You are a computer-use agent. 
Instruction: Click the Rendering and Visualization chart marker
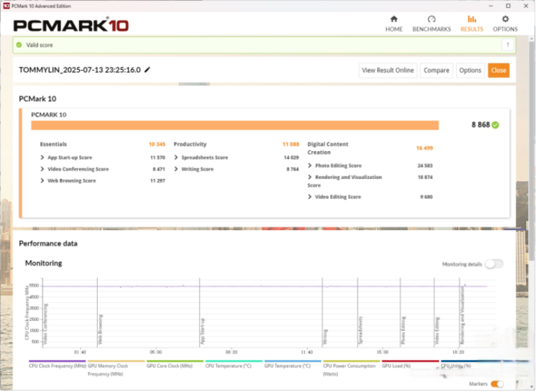462,315
